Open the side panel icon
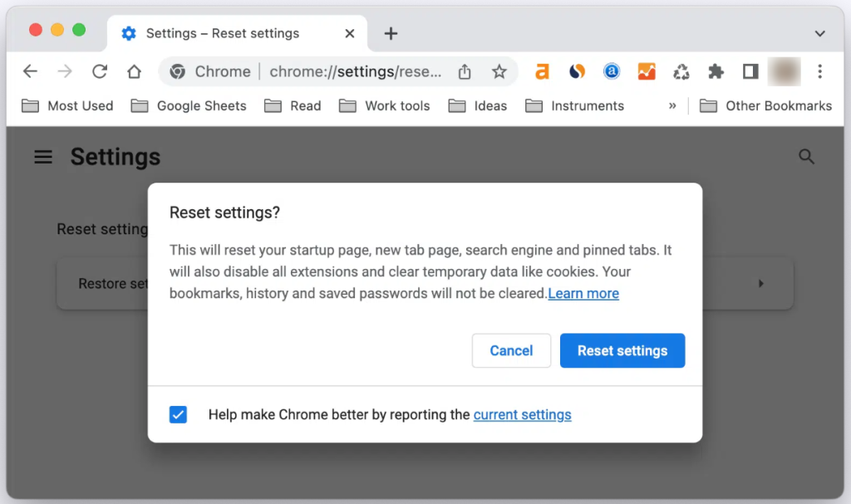This screenshot has width=851, height=504. coord(750,71)
